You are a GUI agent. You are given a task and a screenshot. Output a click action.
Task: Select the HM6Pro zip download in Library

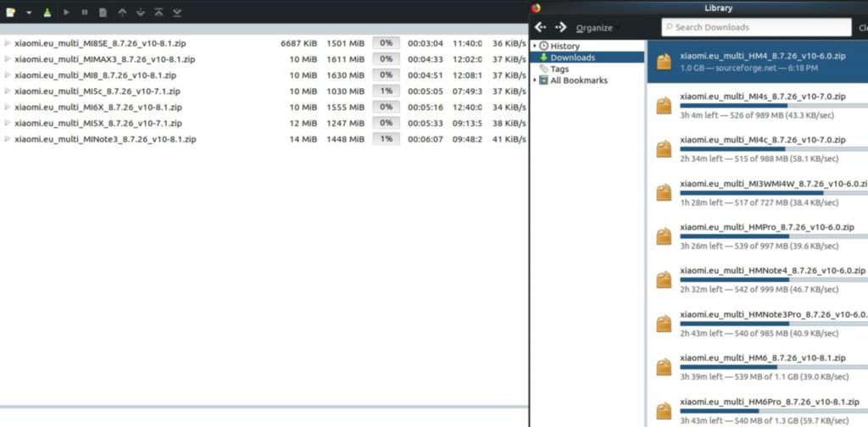757,410
